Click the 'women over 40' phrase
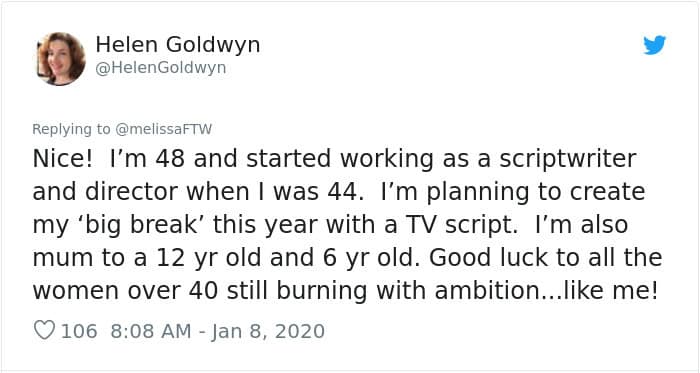 click(x=125, y=291)
